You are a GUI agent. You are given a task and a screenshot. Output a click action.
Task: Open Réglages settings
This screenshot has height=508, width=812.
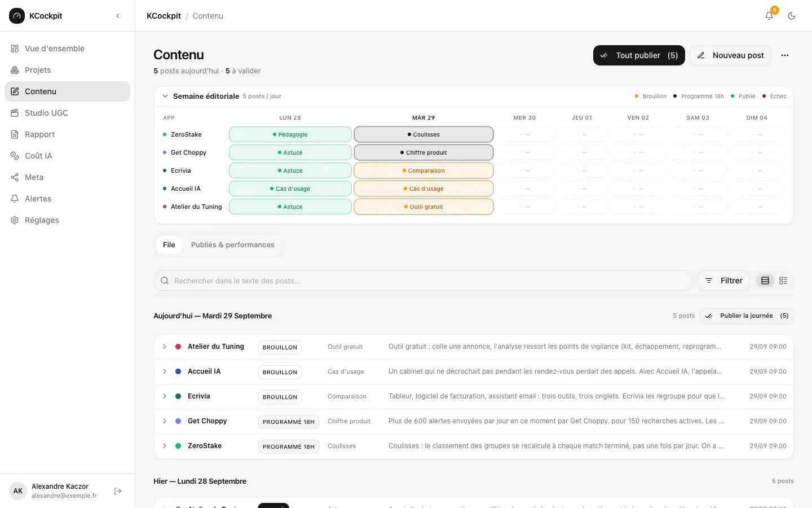pyautogui.click(x=67, y=220)
